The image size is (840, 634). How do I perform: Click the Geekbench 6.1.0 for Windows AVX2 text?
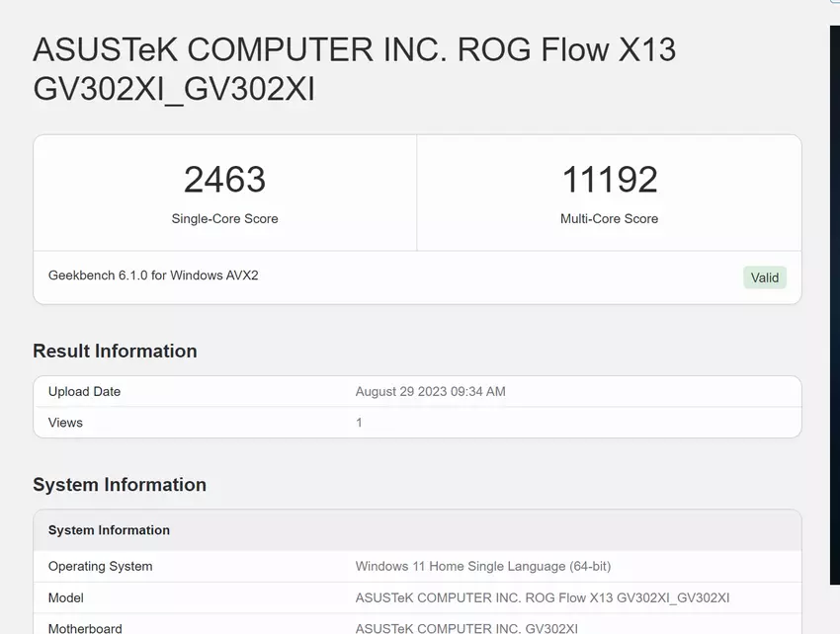tap(153, 276)
